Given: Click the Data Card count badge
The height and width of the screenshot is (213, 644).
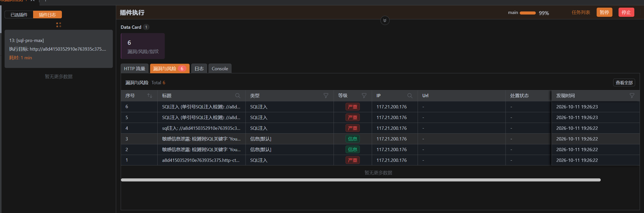Looking at the screenshot, I should click(x=146, y=27).
